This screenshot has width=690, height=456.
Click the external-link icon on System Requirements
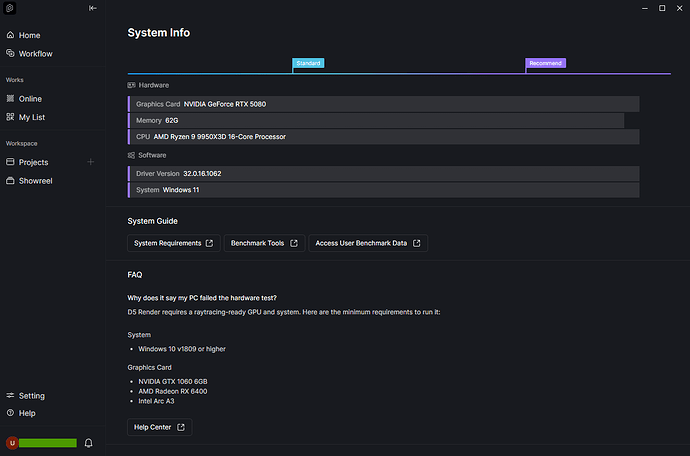209,243
